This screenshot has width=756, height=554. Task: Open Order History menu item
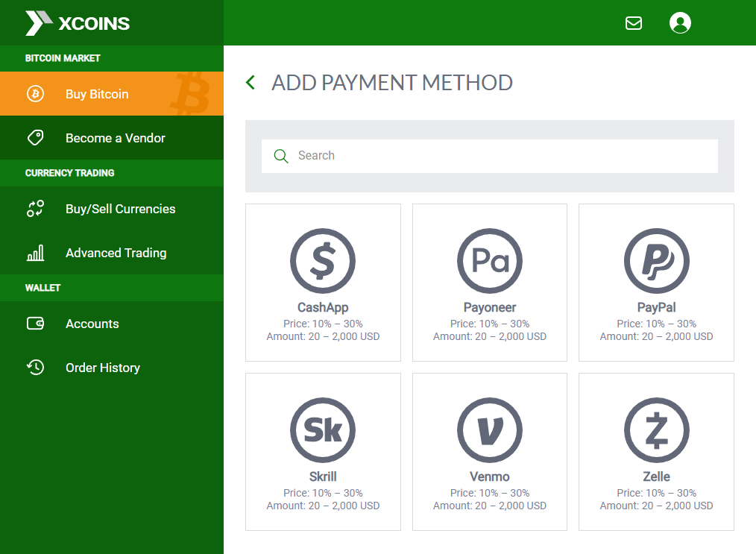112,368
